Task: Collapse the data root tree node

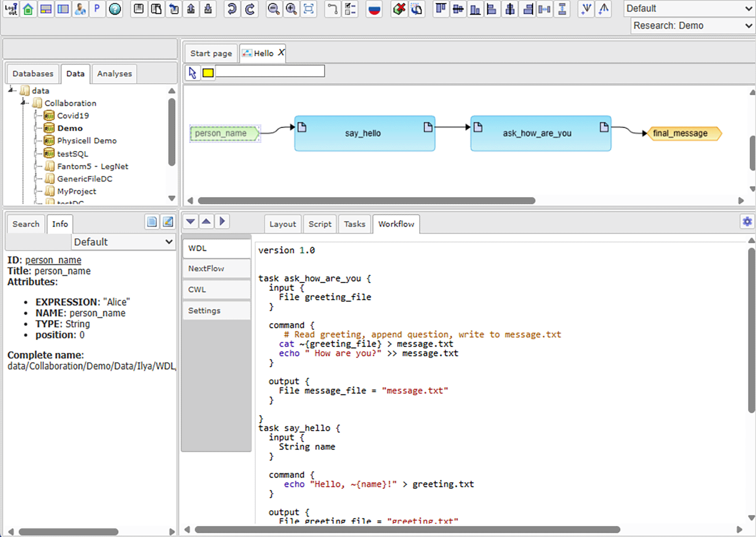Action: click(11, 90)
